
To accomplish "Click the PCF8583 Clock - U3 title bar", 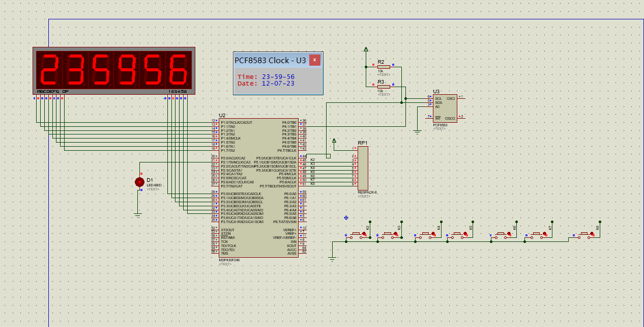I will (278, 60).
